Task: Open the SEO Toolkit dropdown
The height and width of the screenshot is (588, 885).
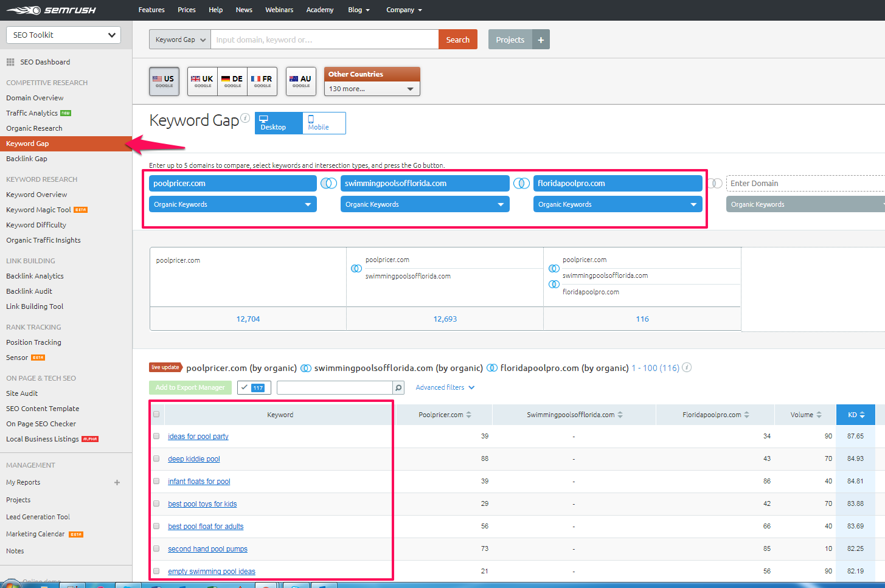Action: 63,35
